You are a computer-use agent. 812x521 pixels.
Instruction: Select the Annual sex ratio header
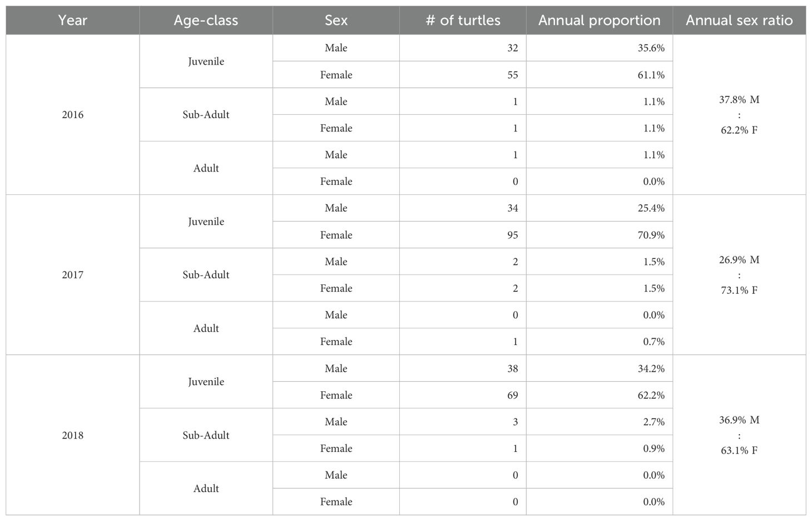click(x=739, y=21)
